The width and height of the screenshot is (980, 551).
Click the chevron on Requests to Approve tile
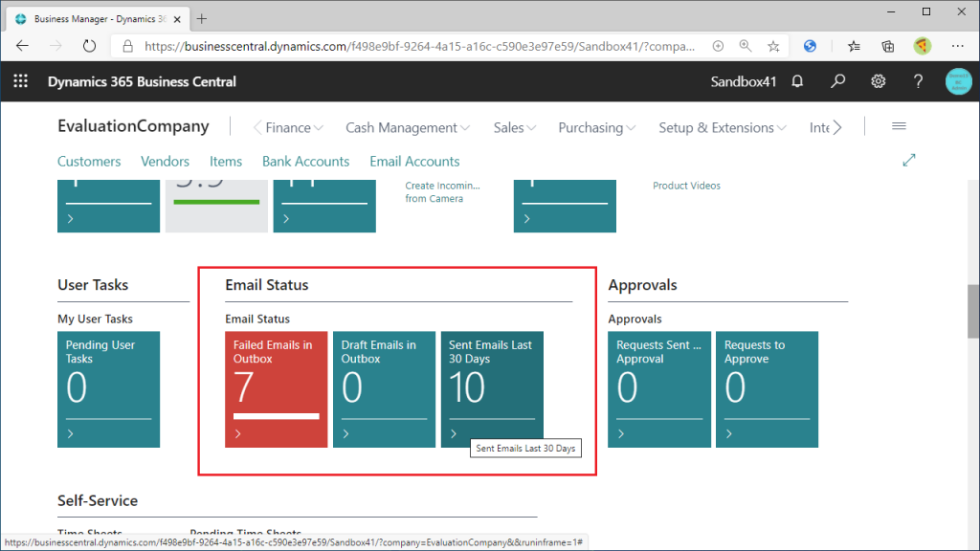[728, 433]
